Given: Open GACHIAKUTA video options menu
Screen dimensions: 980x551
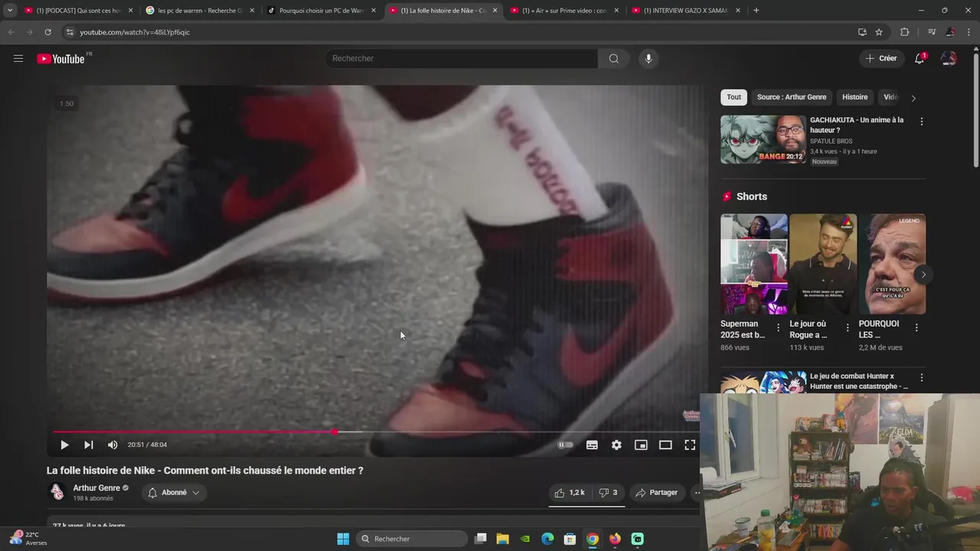Looking at the screenshot, I should pos(921,122).
